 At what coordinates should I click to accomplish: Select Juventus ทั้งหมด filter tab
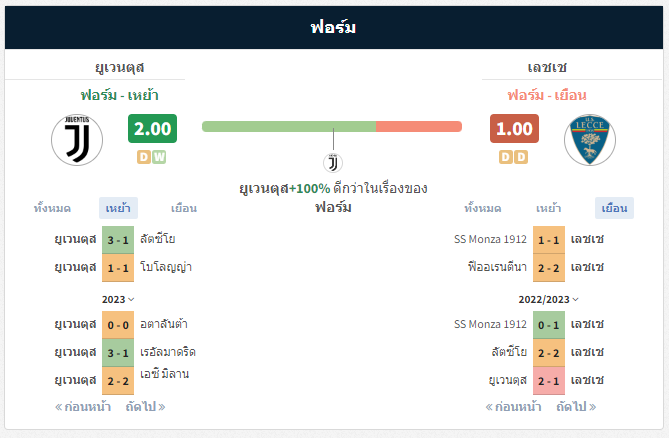tap(52, 208)
